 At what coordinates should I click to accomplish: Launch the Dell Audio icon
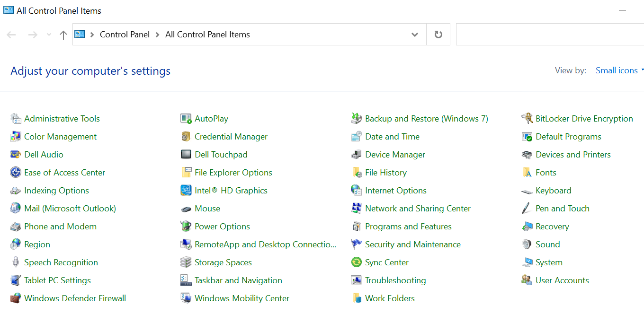pos(16,155)
